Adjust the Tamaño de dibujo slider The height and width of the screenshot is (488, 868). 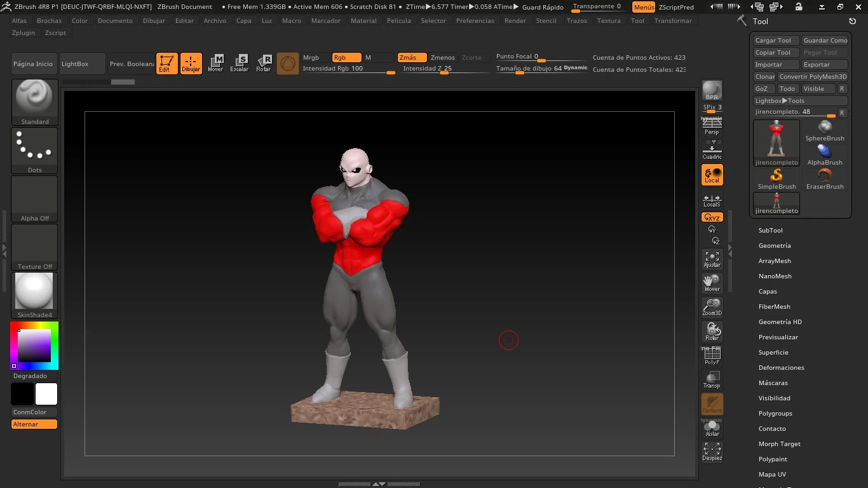(541, 69)
